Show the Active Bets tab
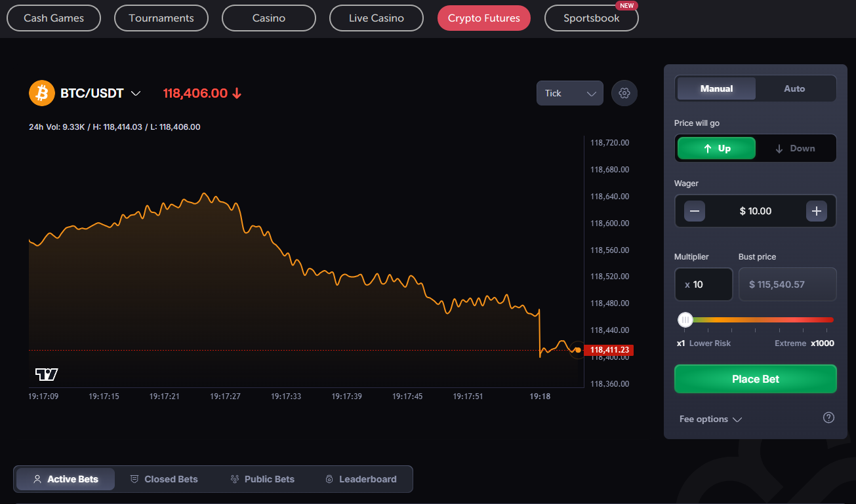Image resolution: width=856 pixels, height=504 pixels. click(66, 479)
